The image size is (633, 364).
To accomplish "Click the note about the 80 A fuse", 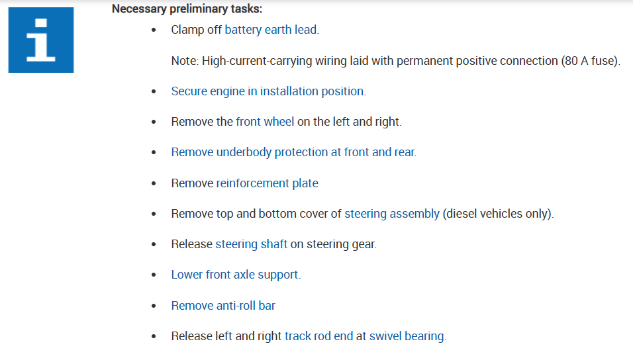I will click(x=395, y=61).
